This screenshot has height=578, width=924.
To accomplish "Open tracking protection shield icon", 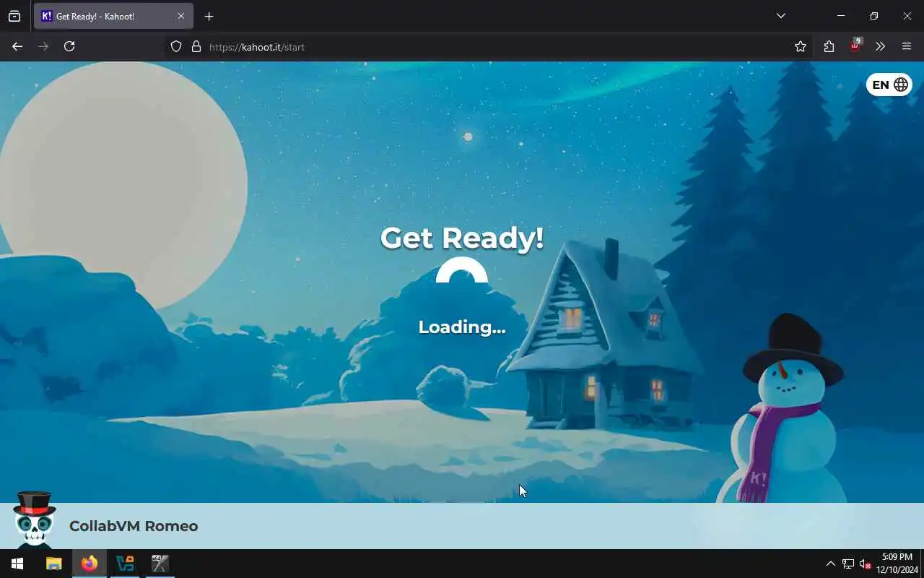I will pos(176,46).
